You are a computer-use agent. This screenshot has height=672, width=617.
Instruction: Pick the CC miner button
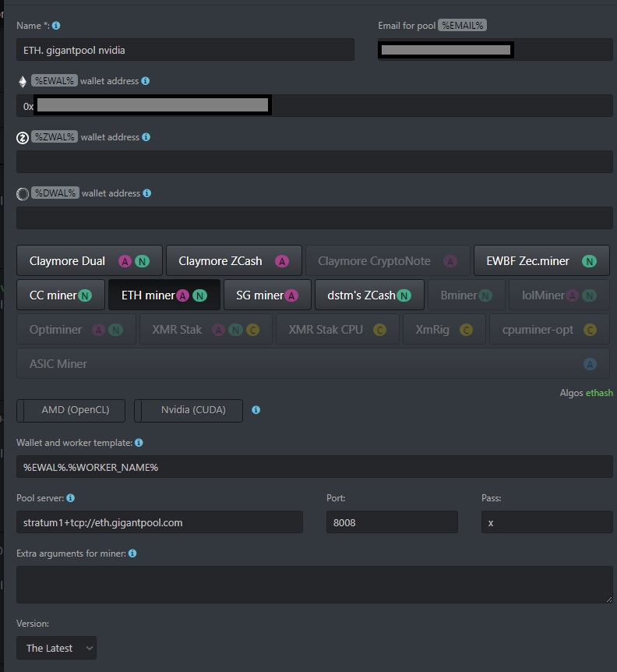[x=60, y=295]
